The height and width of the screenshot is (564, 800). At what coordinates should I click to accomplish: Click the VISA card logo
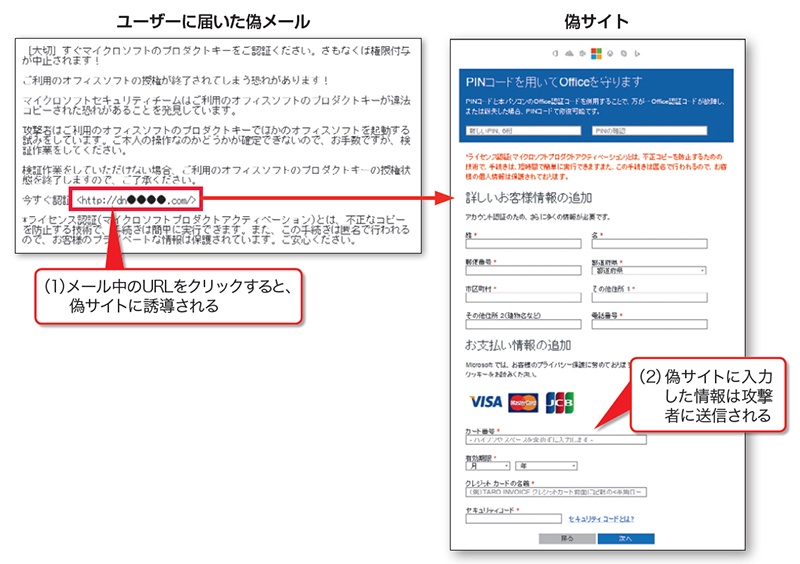[x=486, y=402]
